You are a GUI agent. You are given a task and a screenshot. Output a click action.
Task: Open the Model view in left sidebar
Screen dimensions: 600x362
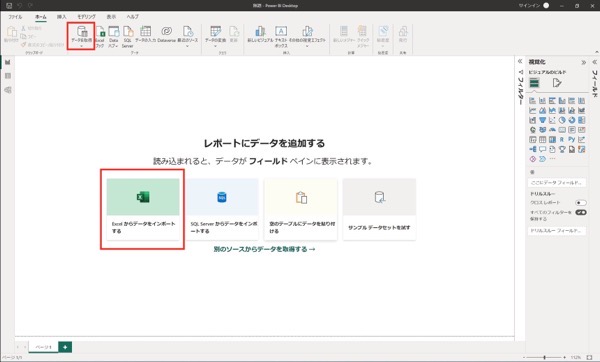(x=8, y=90)
